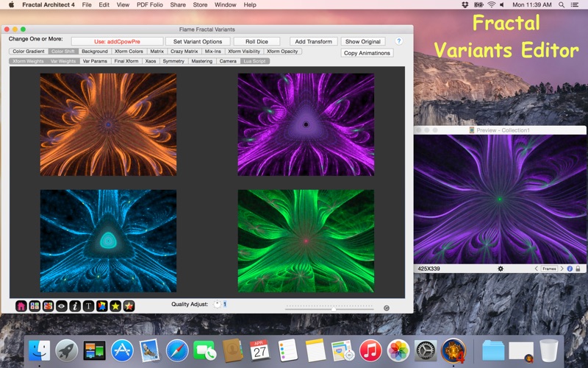Open the italic i info icon
This screenshot has width=588, height=368.
tap(75, 306)
